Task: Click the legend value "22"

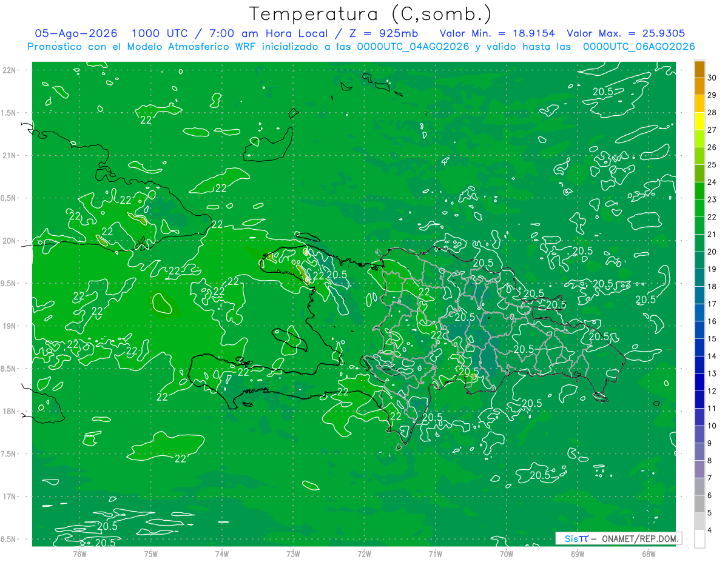Action: coord(712,217)
